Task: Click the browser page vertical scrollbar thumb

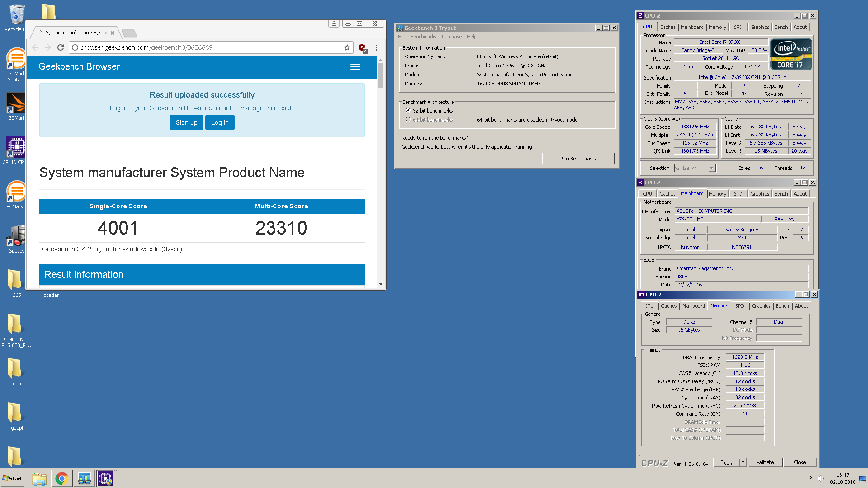Action: pyautogui.click(x=381, y=75)
